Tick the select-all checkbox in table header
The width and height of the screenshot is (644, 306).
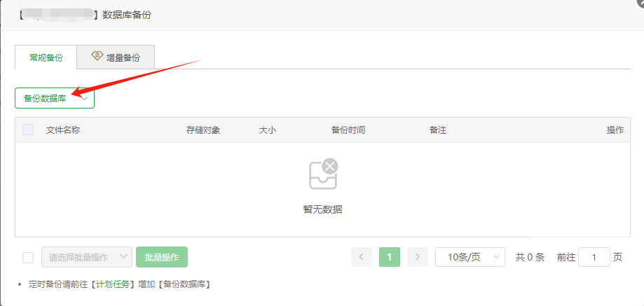[28, 130]
